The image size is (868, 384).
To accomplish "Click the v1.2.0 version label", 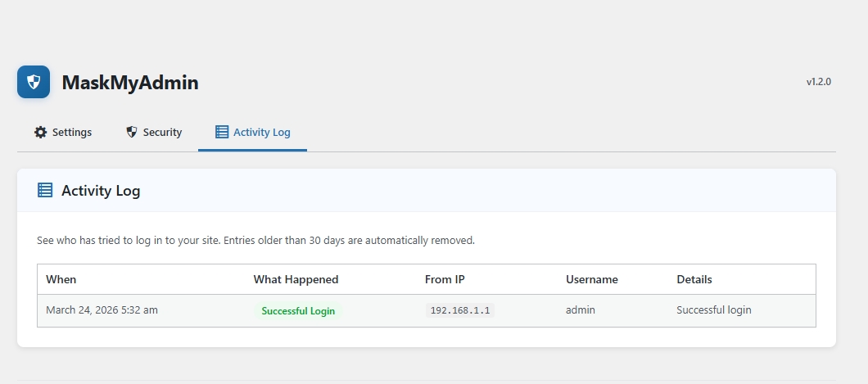I will 818,82.
